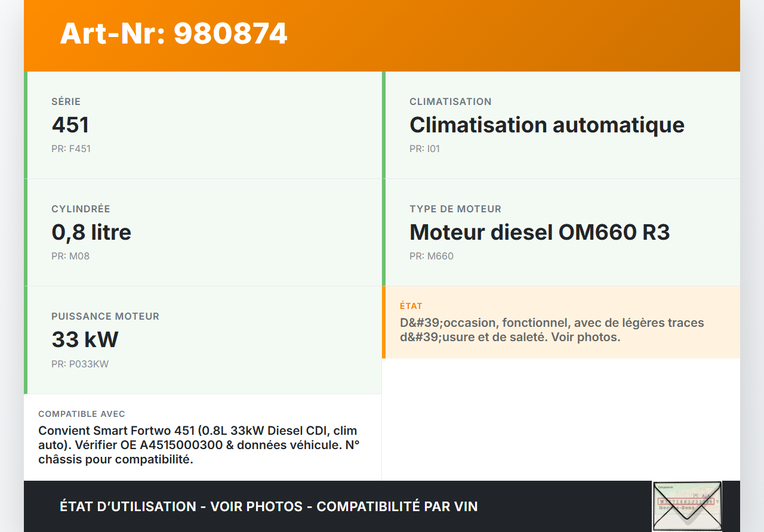Click the orange "ÉTAT" label
This screenshot has width=764, height=532.
click(411, 306)
